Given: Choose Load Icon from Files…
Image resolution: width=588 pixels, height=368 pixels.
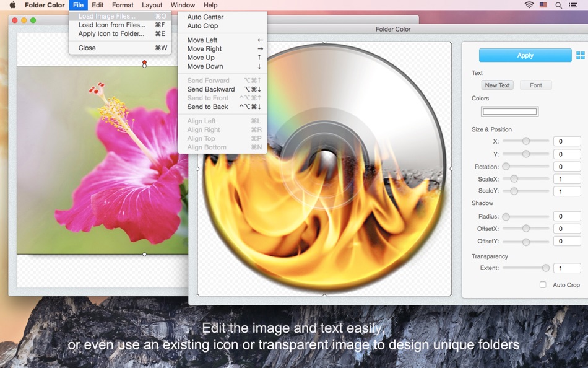Looking at the screenshot, I should tap(120, 25).
